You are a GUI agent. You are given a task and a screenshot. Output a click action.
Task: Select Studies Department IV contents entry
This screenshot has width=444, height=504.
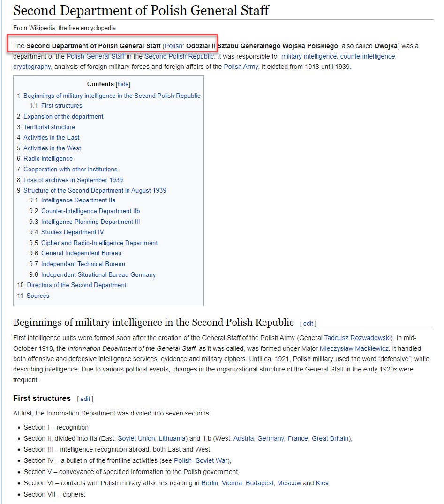[x=73, y=232]
